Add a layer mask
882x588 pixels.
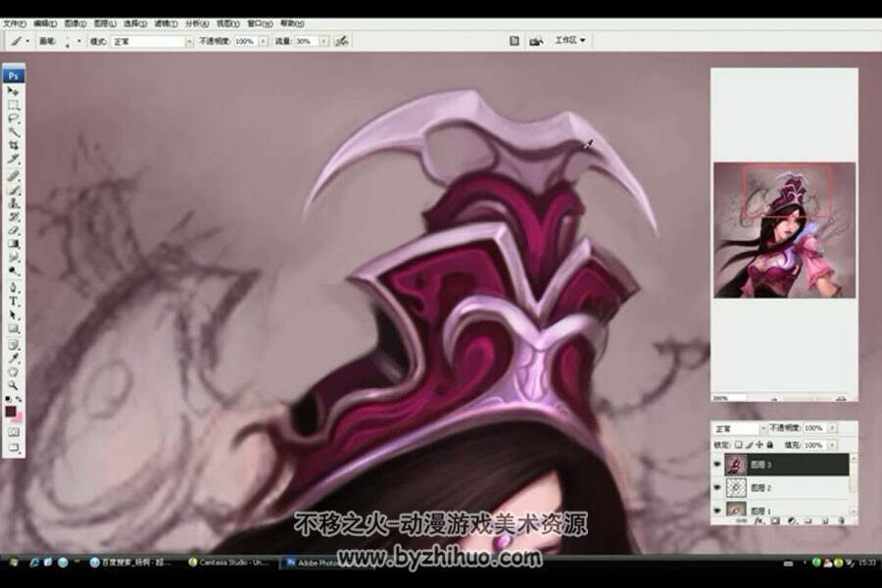(775, 520)
